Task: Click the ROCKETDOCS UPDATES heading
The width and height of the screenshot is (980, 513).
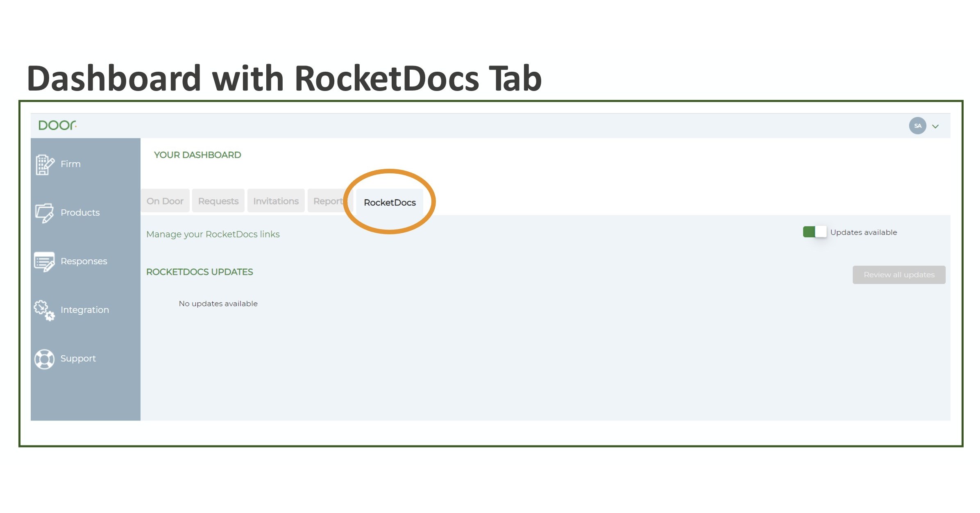Action: pyautogui.click(x=200, y=272)
